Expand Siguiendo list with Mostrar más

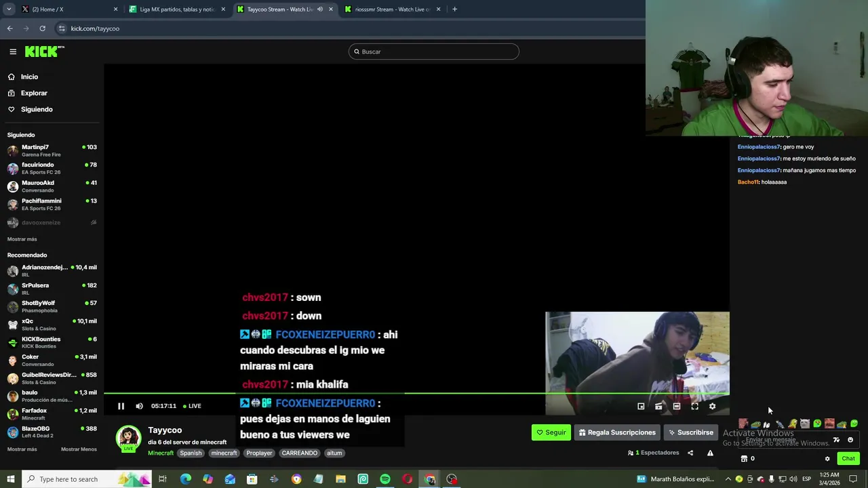(22, 239)
